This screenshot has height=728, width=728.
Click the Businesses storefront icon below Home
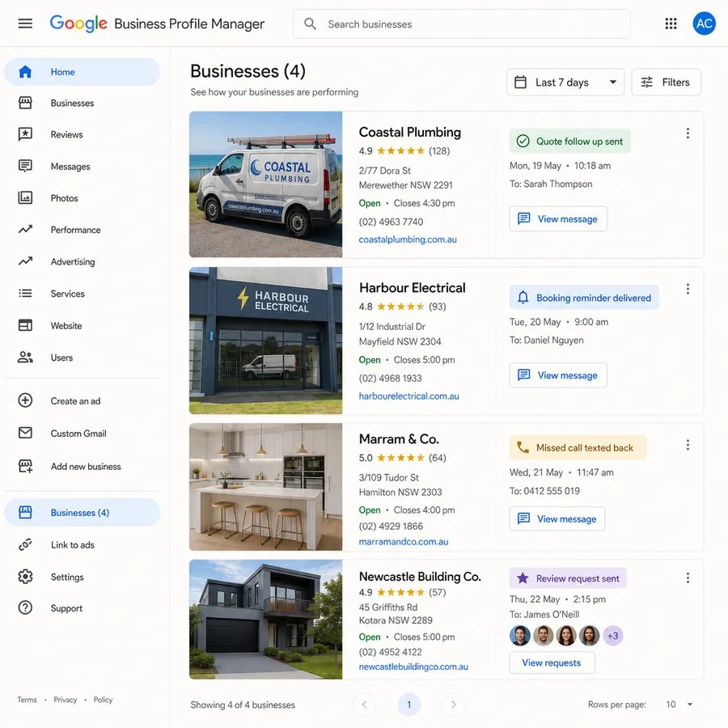pyautogui.click(x=25, y=103)
